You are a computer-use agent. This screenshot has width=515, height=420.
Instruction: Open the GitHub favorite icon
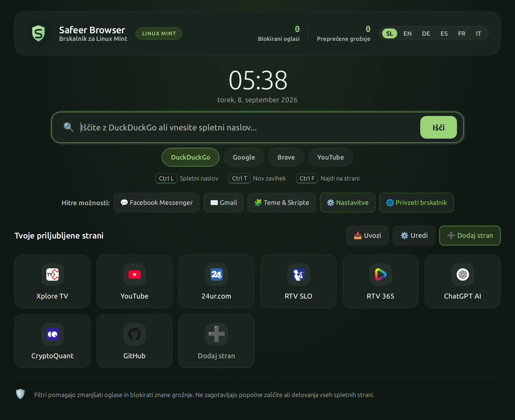[x=135, y=334]
